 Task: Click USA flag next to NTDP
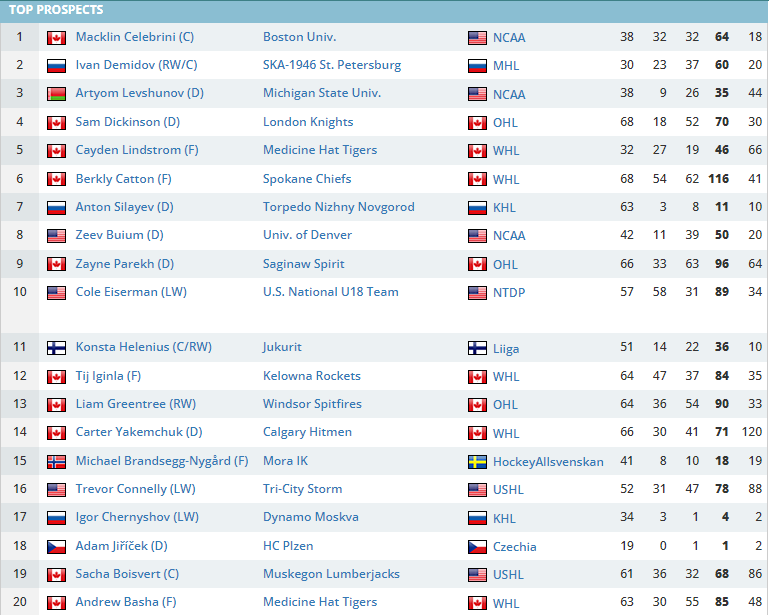tap(477, 293)
